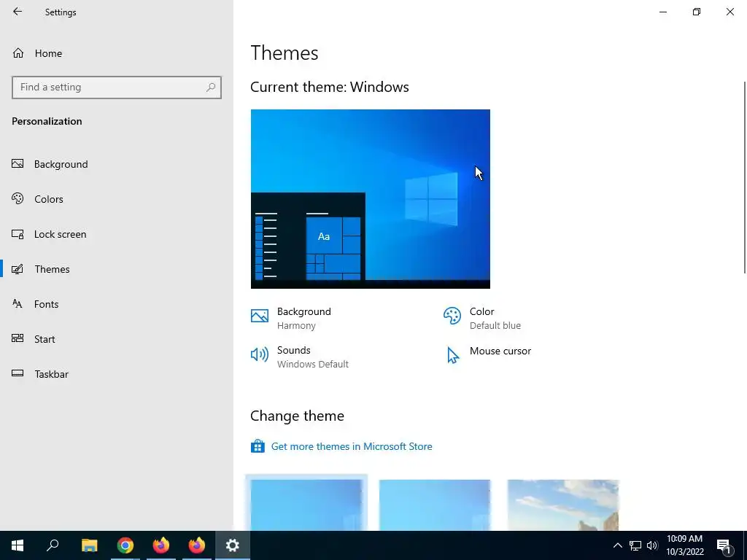
Task: Click the Start tiles icon in sidebar
Action: click(18, 338)
